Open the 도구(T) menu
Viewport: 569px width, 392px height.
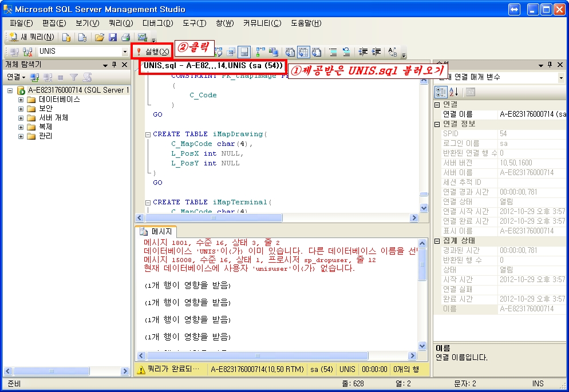(194, 23)
